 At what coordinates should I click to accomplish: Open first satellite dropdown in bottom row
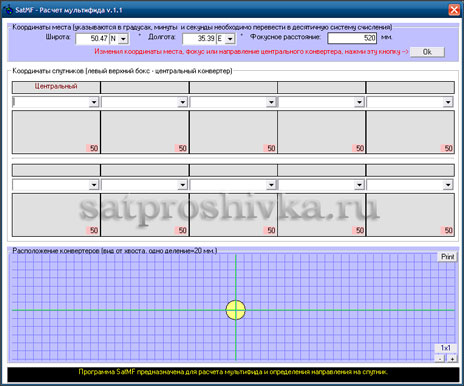pos(94,185)
